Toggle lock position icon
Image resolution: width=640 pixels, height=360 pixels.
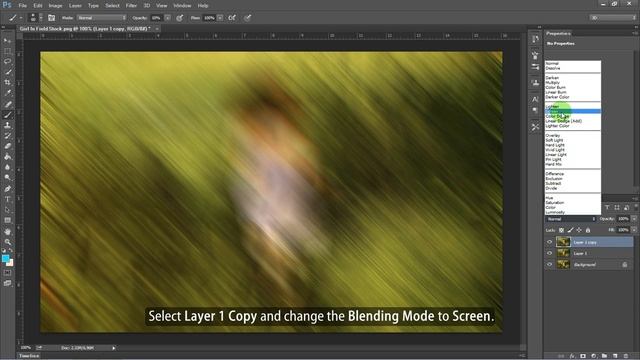(x=579, y=230)
